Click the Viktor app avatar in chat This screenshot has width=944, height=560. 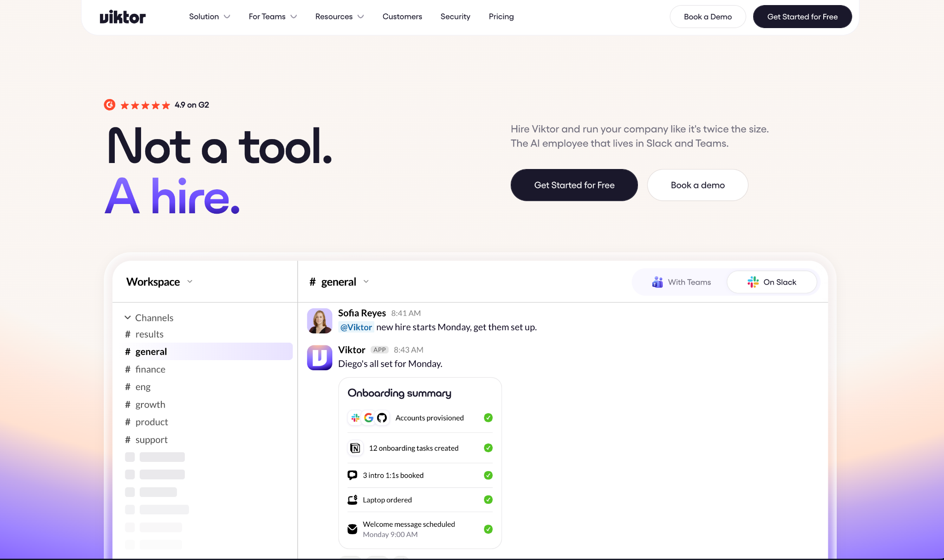tap(319, 358)
